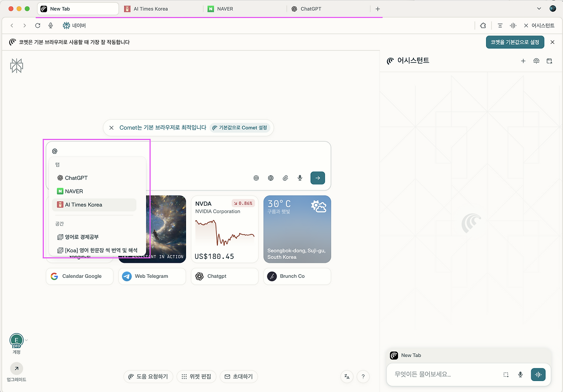Click the 도움 요청하기 button
This screenshot has width=563, height=392.
click(148, 377)
